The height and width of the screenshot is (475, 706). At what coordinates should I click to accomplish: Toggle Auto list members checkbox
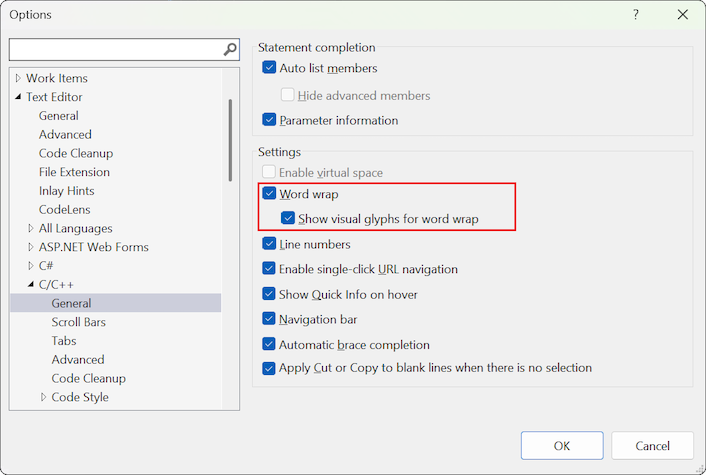point(269,68)
